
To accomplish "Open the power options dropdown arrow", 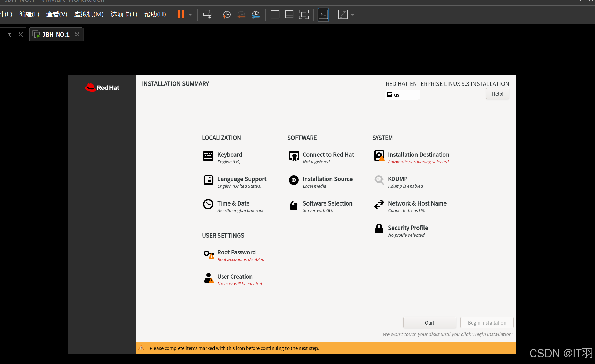I will (x=190, y=15).
